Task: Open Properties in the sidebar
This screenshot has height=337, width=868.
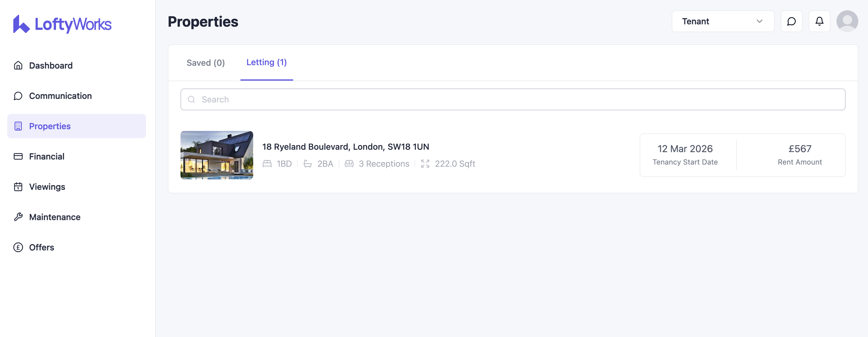Action: pyautogui.click(x=50, y=126)
